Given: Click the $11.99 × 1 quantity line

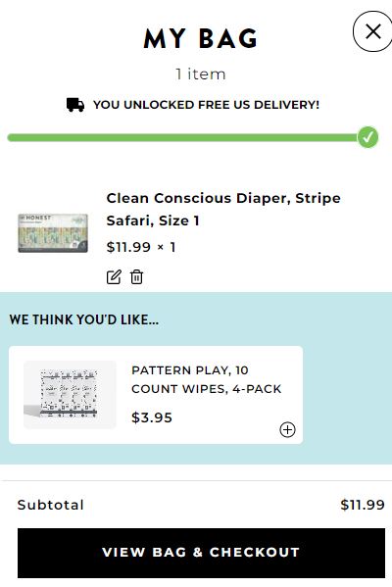Looking at the screenshot, I should (x=141, y=247).
